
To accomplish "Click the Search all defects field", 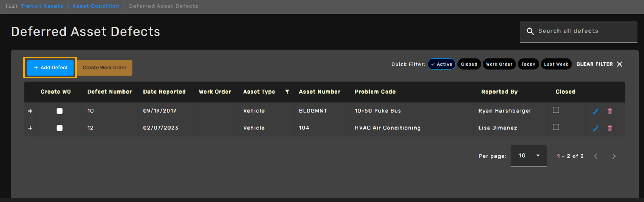I will tap(584, 31).
